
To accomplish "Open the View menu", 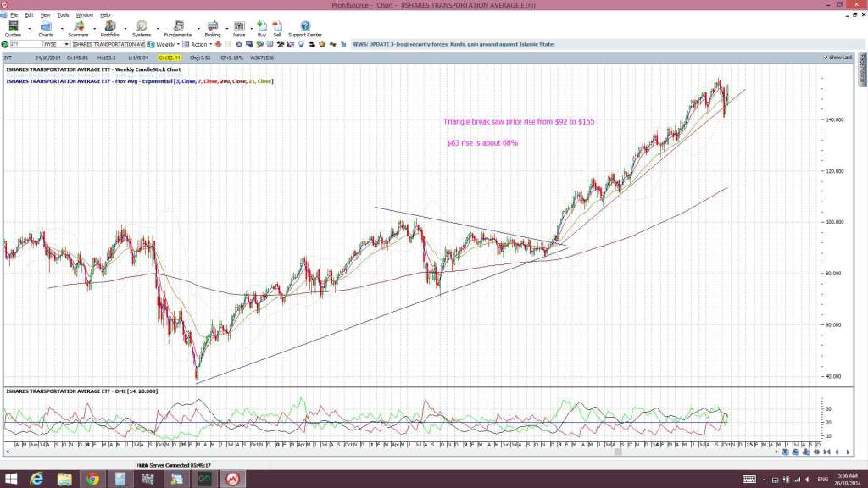I will [46, 15].
